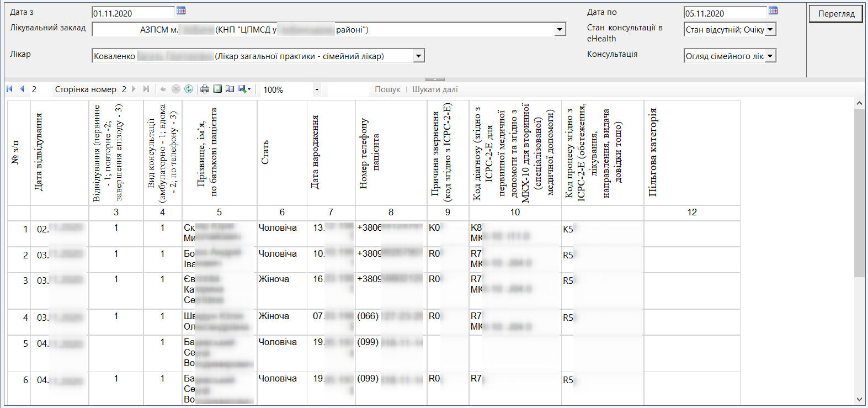Expand 'Лікувальний заклад' dropdown
This screenshot has height=408, width=868.
click(561, 29)
